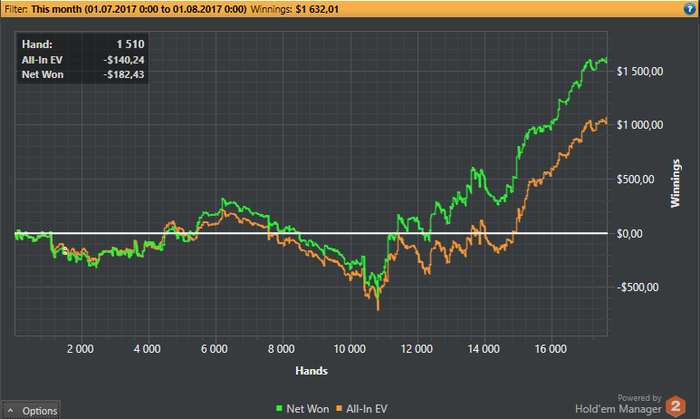Toggle the Net Won legend entry
The image size is (700, 419).
pyautogui.click(x=302, y=409)
